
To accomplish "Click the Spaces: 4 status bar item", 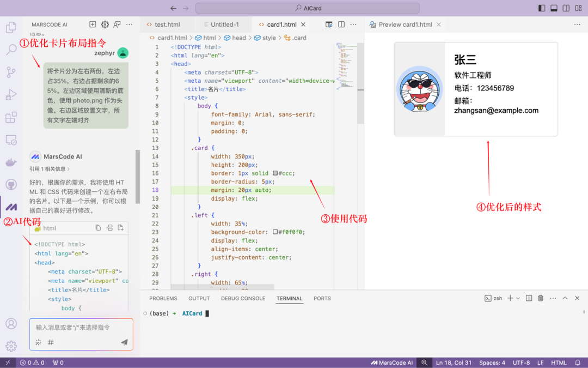I will 492,363.
